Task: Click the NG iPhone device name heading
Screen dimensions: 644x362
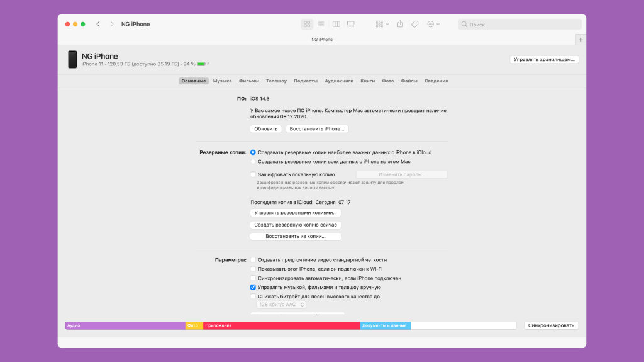Action: [100, 57]
